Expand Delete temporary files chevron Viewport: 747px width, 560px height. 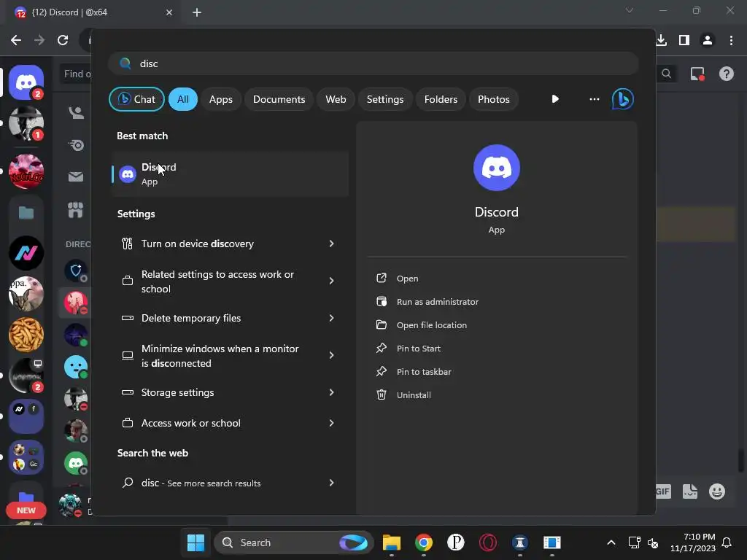click(x=332, y=318)
